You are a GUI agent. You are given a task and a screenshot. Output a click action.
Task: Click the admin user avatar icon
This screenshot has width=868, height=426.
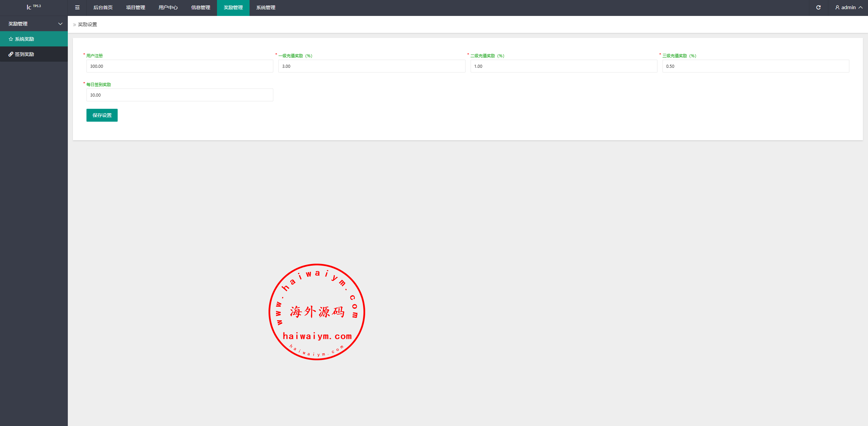click(837, 7)
